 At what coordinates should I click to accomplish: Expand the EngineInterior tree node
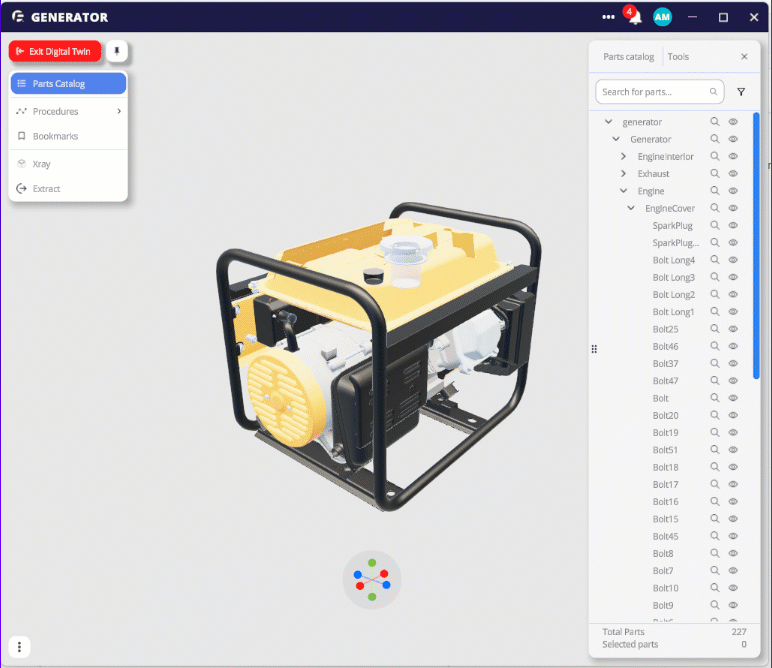pos(624,157)
